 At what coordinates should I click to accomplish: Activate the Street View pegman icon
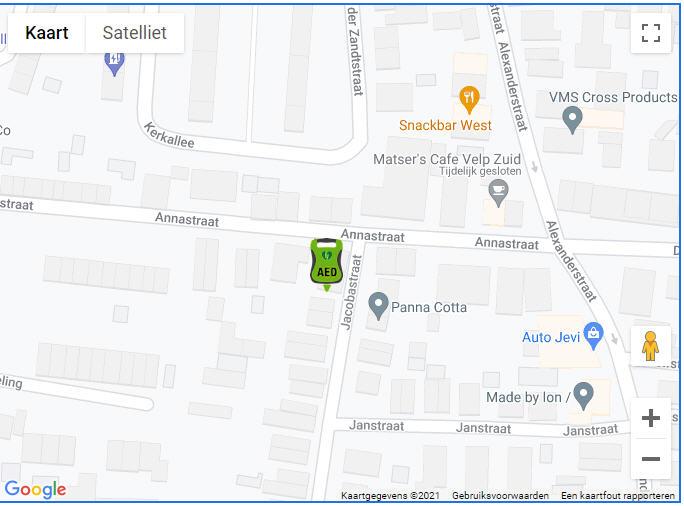point(650,346)
